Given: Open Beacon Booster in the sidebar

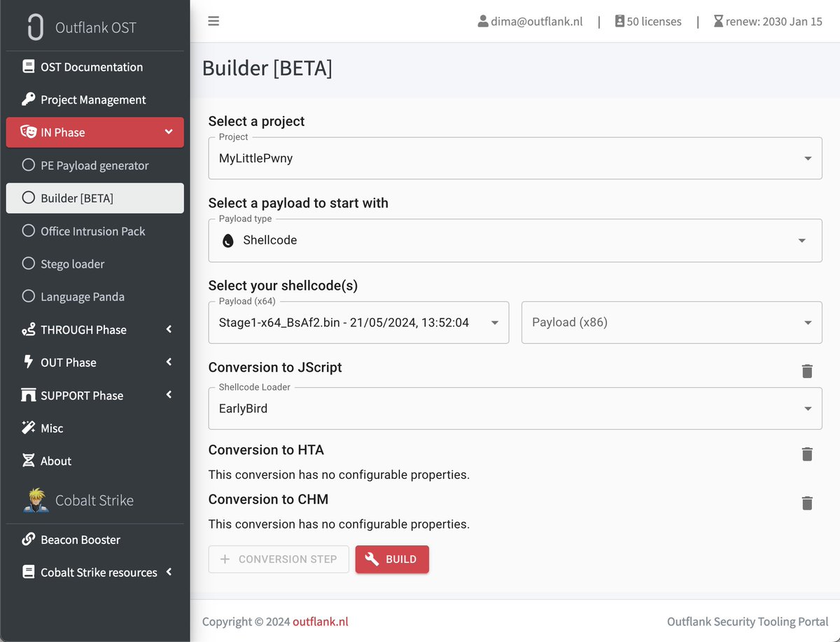Looking at the screenshot, I should [95, 539].
